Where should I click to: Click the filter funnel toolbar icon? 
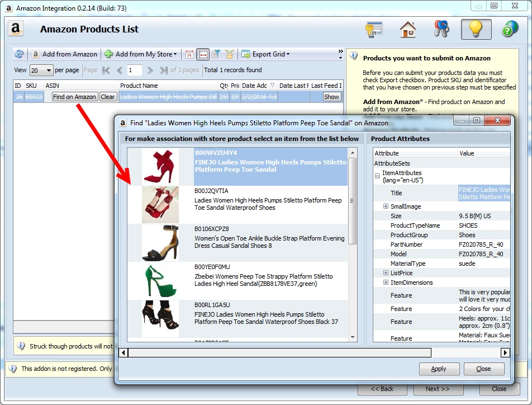point(216,54)
